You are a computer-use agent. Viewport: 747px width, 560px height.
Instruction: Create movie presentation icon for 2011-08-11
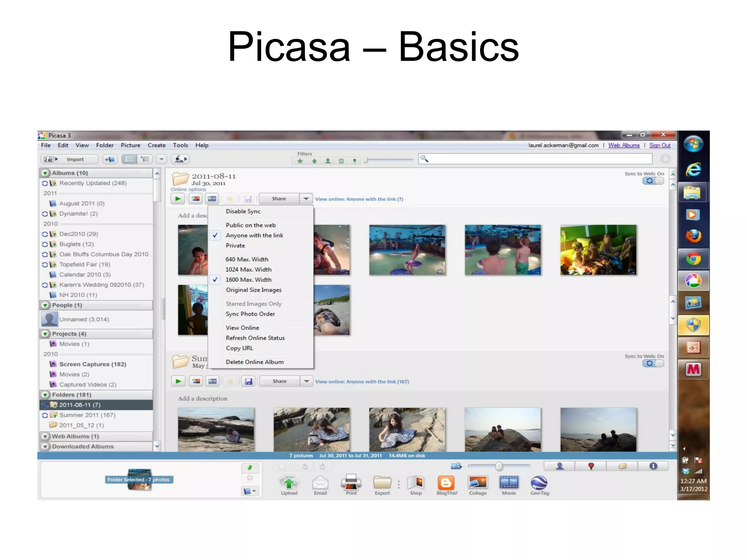coord(212,199)
